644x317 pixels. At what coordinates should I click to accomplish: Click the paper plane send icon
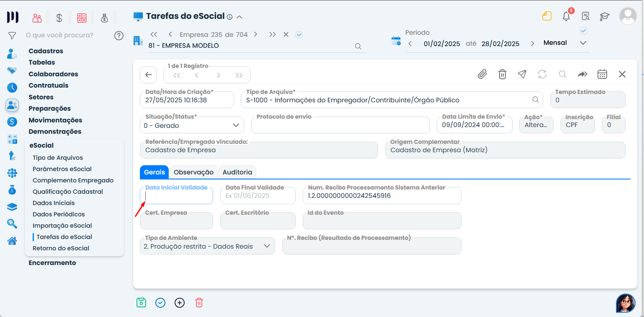522,74
